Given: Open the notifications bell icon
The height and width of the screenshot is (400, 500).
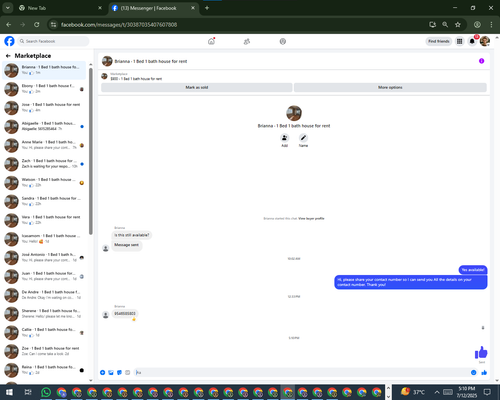Looking at the screenshot, I should click(472, 41).
